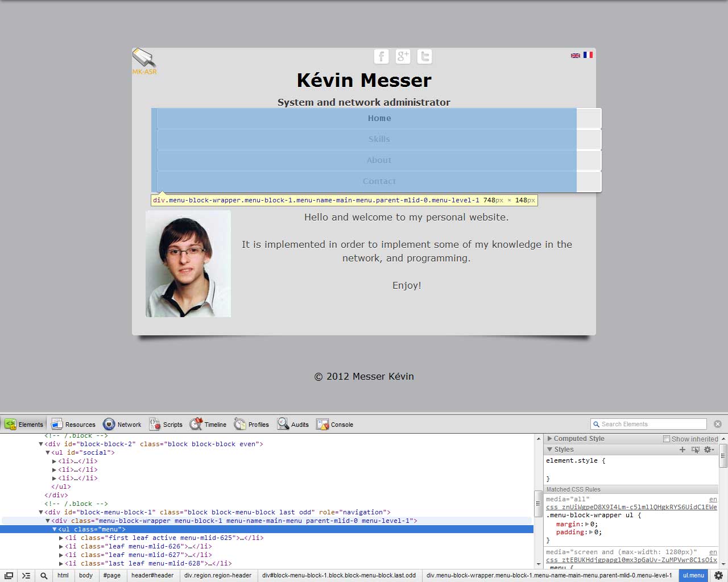Collapse the div#block-block-2 node
This screenshot has width=728, height=582.
point(41,444)
